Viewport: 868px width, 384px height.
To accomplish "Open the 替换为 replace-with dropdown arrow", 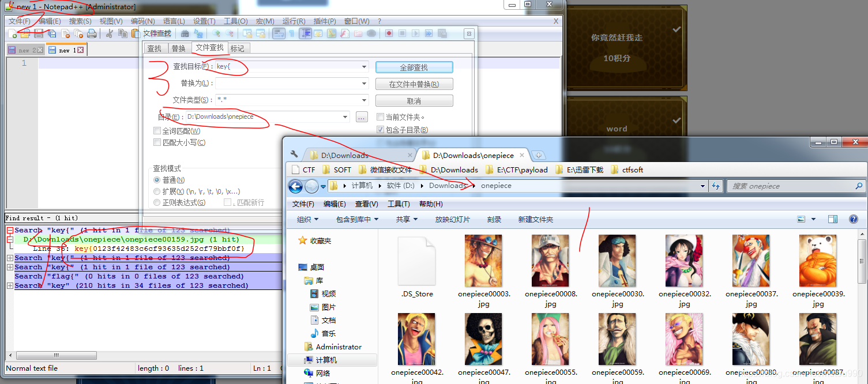I will (364, 84).
